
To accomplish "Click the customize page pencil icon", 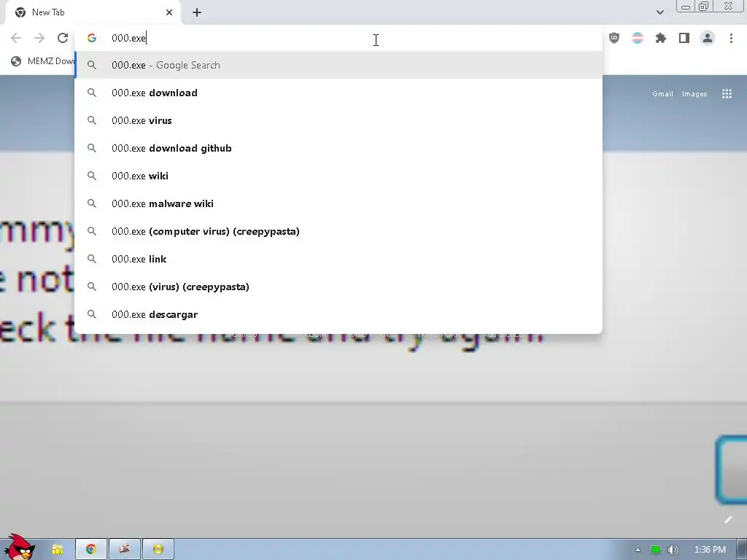I will 728,520.
